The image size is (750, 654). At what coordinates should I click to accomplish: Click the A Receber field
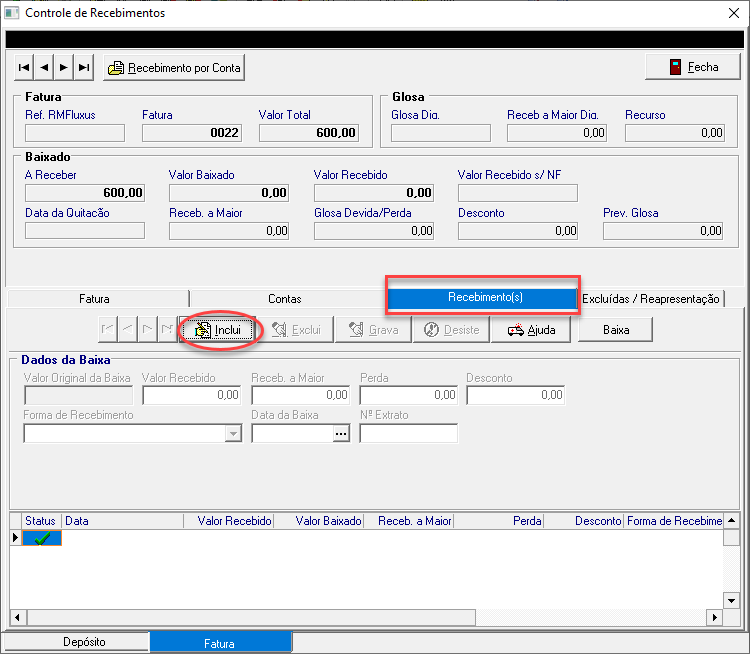[x=85, y=193]
